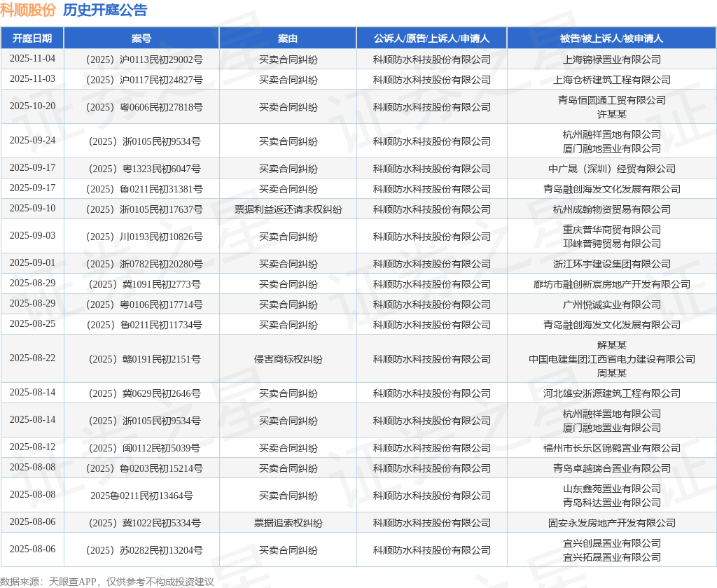Select the 案由 column header
Image resolution: width=717 pixels, height=588 pixels.
click(288, 38)
